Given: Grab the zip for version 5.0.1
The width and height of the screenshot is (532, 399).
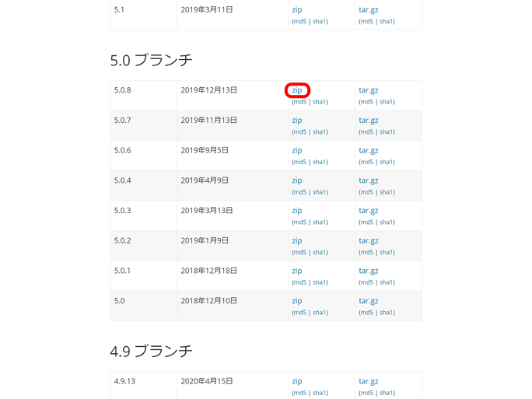Looking at the screenshot, I should coord(297,271).
